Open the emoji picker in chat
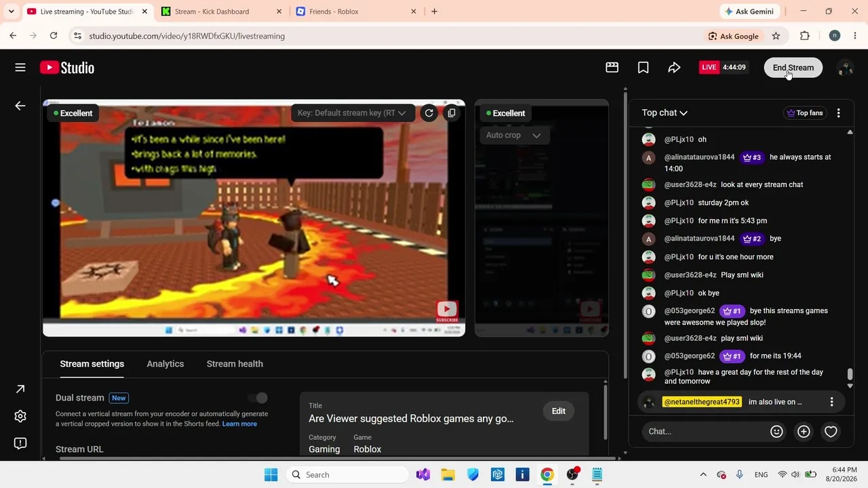The height and width of the screenshot is (488, 868). coord(776,431)
